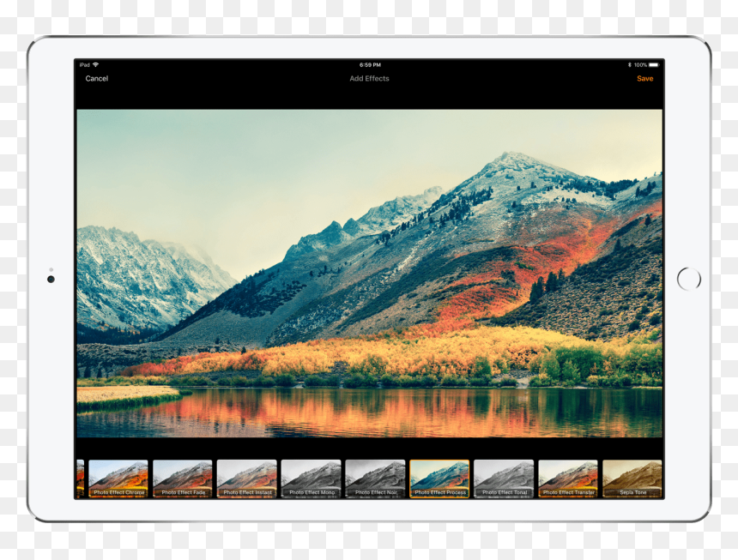738x560 pixels.
Task: Select the Sepia Tone filter thumbnail
Action: [x=632, y=479]
